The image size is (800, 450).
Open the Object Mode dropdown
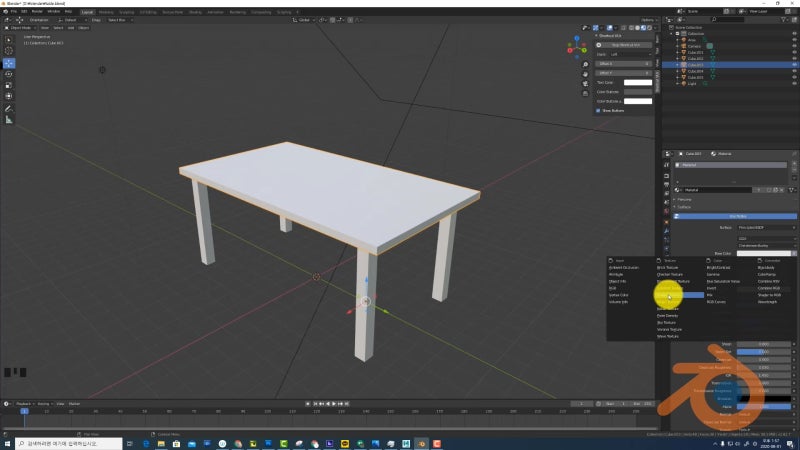pyautogui.click(x=20, y=28)
